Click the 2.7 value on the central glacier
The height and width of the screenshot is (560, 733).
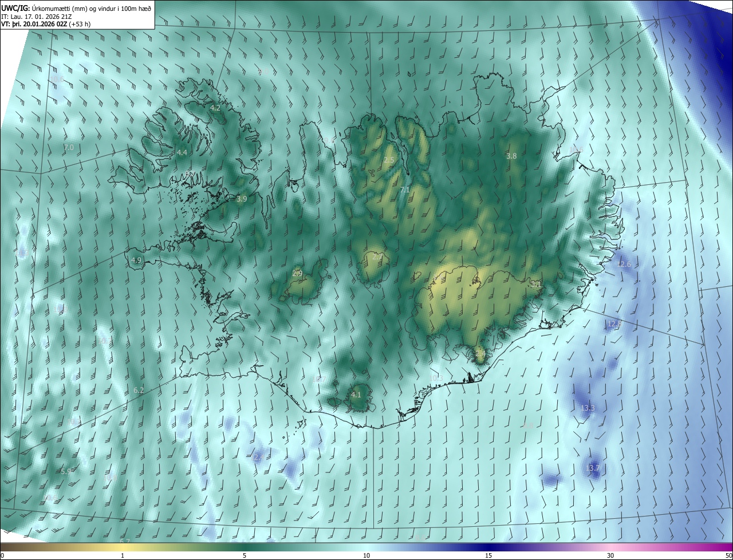[x=377, y=257]
